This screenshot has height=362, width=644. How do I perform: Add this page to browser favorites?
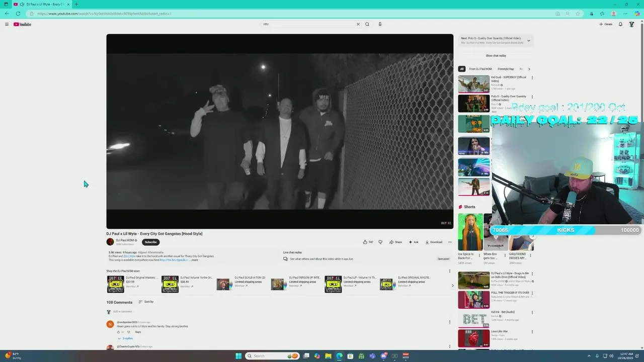pos(578,14)
